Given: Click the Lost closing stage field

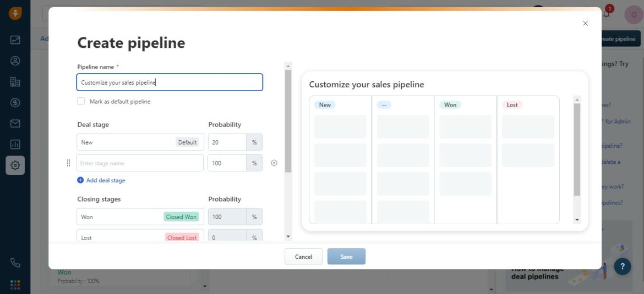Looking at the screenshot, I should 140,235.
